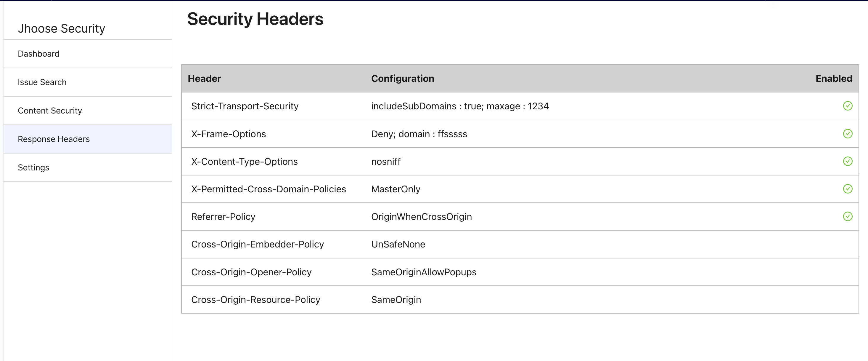Open the Dashboard sidebar item
The image size is (868, 361).
(x=38, y=54)
